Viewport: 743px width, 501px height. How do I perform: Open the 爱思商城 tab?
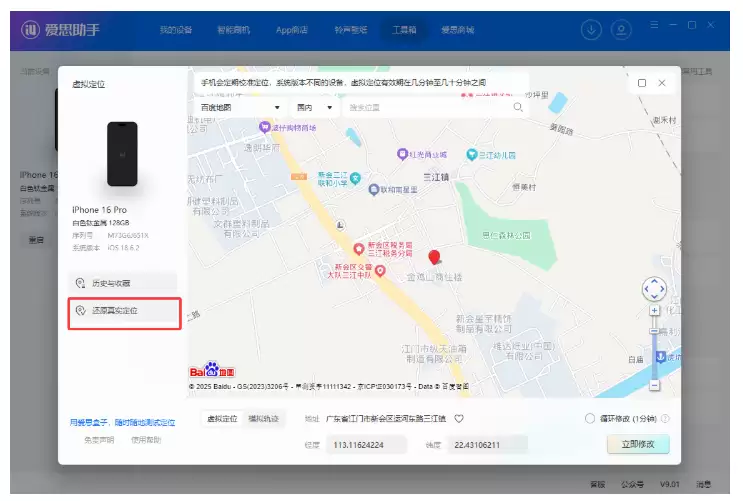(x=457, y=30)
